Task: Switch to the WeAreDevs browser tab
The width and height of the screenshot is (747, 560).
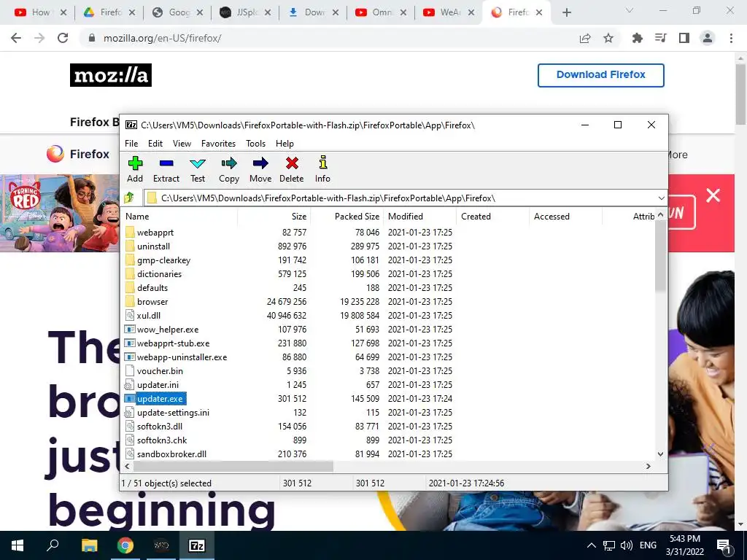Action: tap(449, 12)
